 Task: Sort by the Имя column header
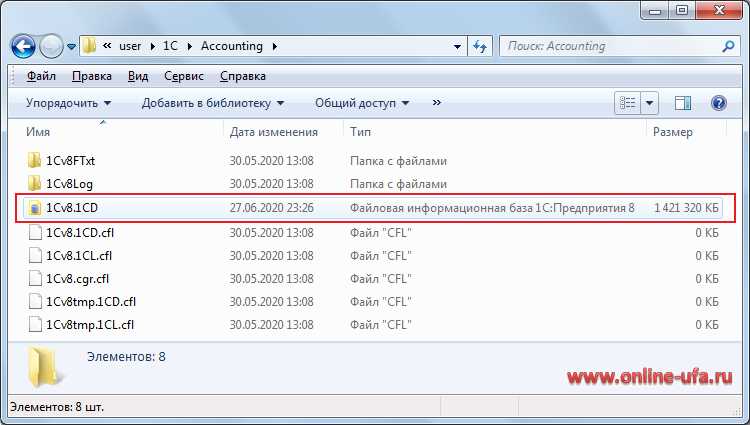[x=38, y=132]
